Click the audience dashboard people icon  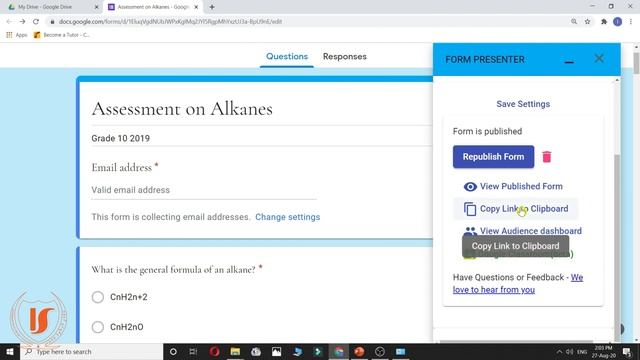pyautogui.click(x=470, y=231)
